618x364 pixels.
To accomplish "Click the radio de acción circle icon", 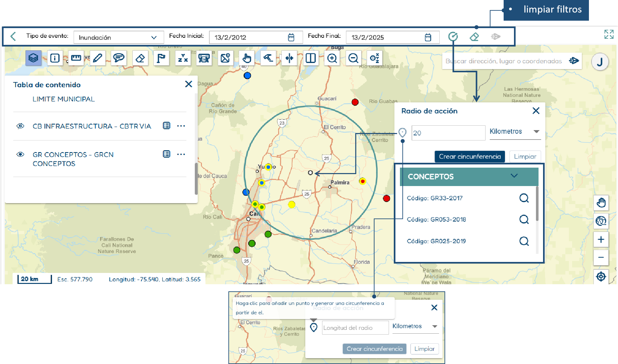I will (x=453, y=36).
